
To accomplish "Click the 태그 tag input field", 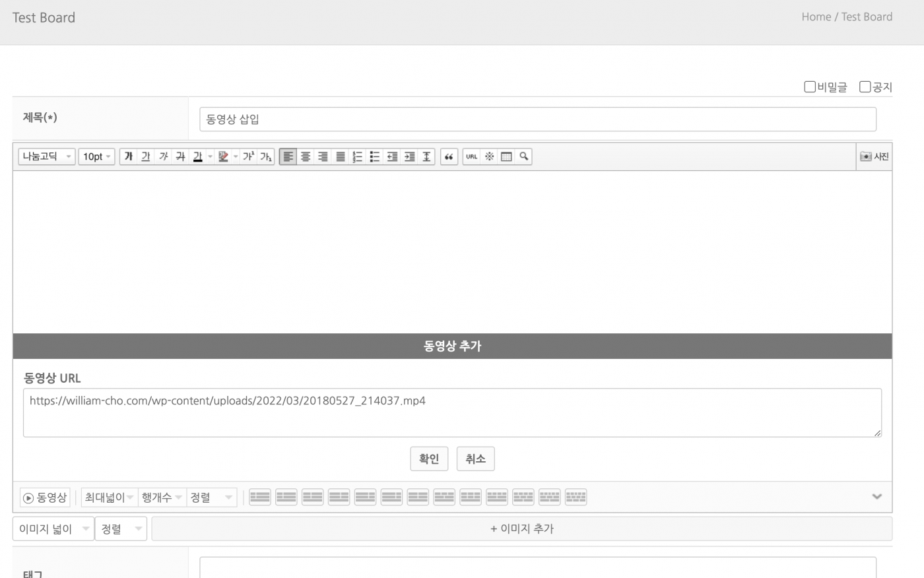I will click(x=538, y=567).
